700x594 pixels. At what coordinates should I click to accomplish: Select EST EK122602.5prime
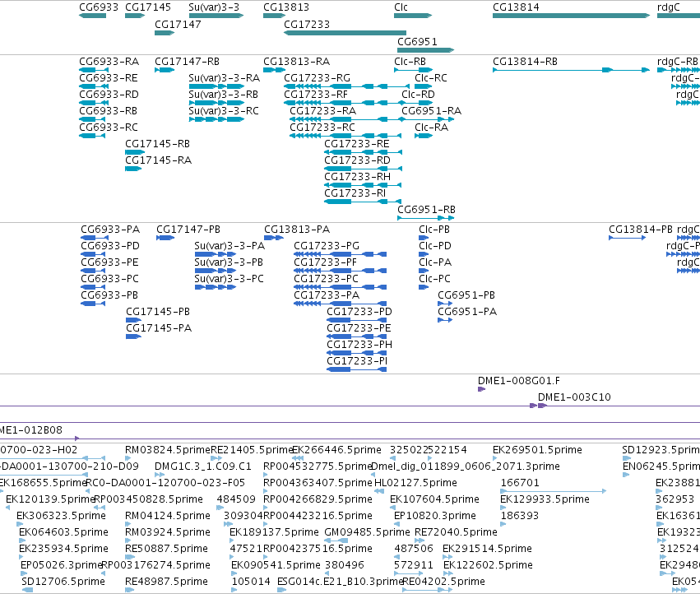click(488, 565)
